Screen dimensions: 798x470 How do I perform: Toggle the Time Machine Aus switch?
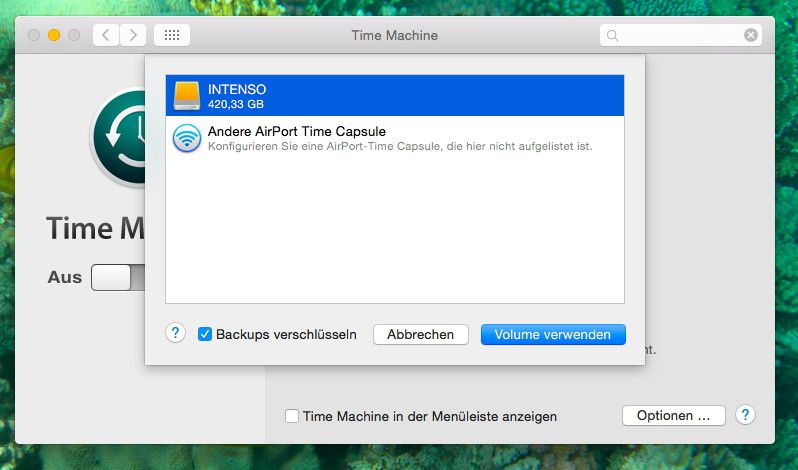pyautogui.click(x=118, y=277)
